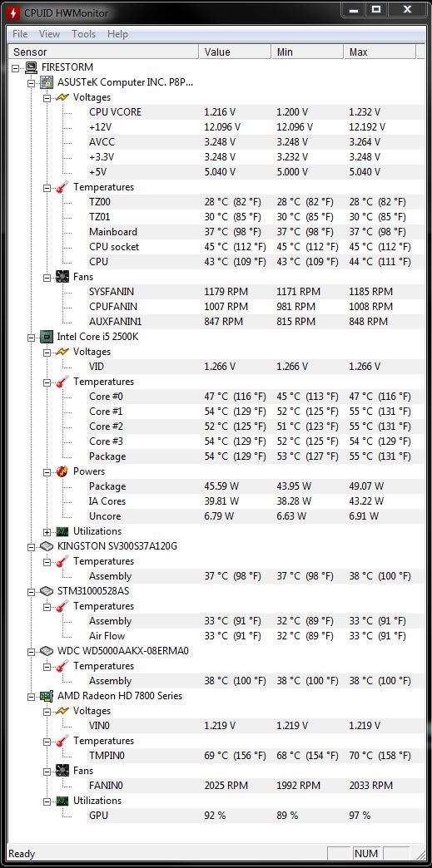The image size is (432, 868).
Task: Collapse the STM31000528AS drive node
Action: [32, 591]
